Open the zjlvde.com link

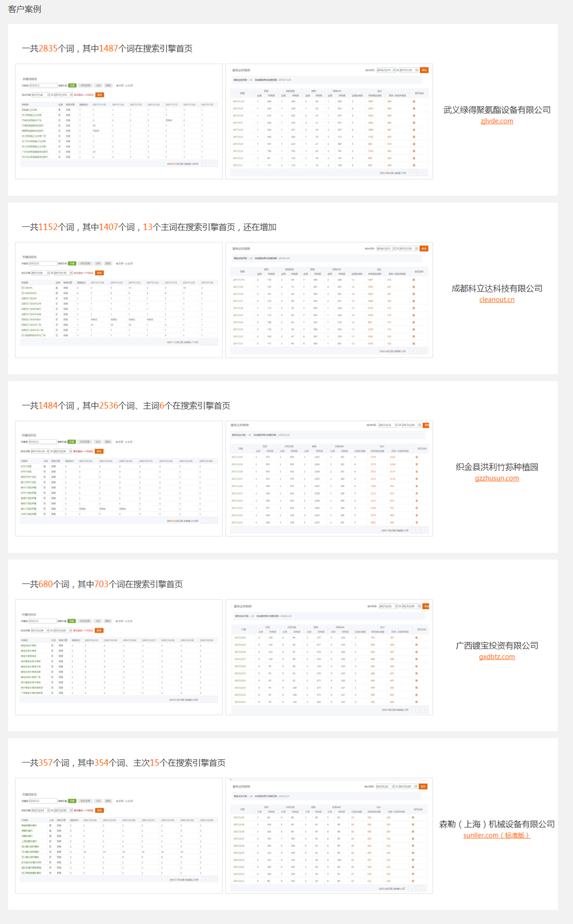click(x=497, y=121)
